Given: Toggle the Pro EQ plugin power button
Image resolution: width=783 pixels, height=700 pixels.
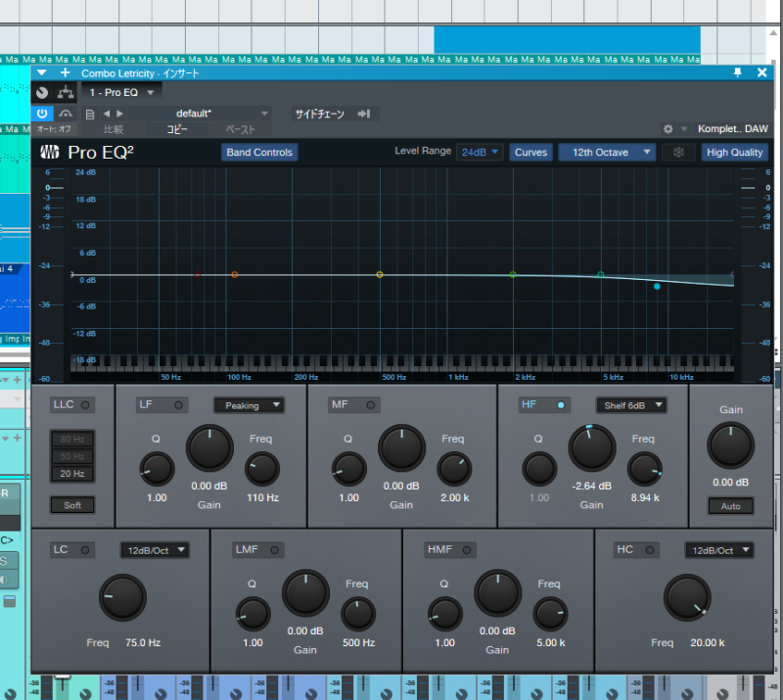Looking at the screenshot, I should (42, 114).
